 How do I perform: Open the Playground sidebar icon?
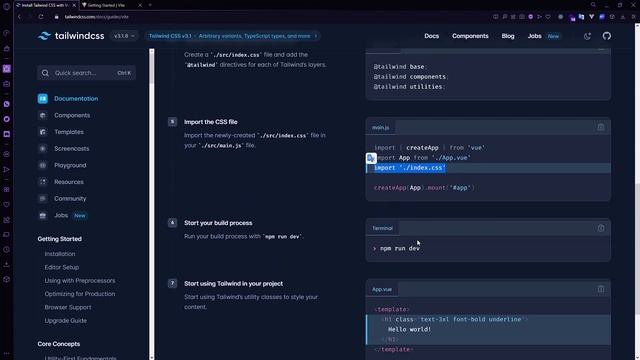(42, 165)
